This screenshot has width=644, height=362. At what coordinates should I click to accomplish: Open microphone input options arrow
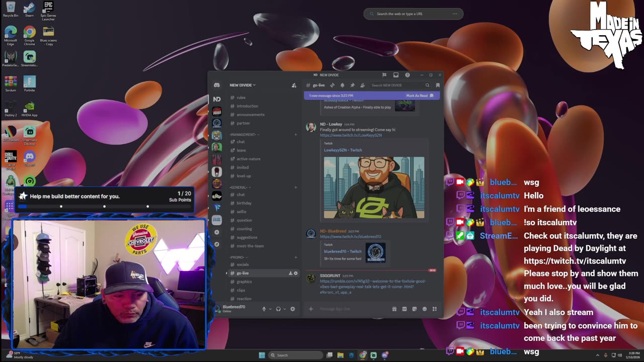[270, 309]
